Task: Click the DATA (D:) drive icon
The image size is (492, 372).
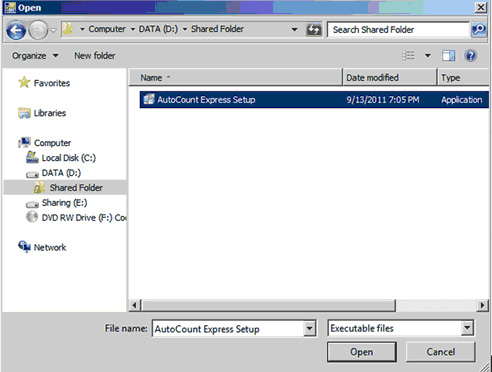Action: 32,174
